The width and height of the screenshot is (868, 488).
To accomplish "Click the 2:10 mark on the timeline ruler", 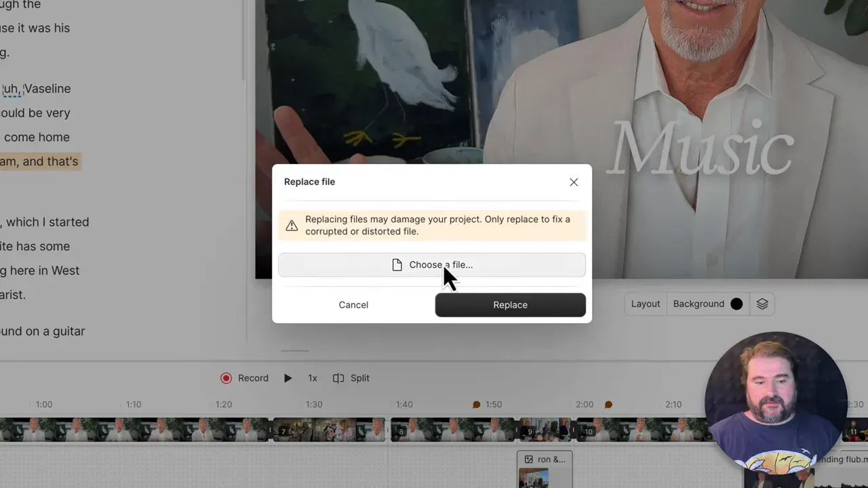I will (x=673, y=405).
